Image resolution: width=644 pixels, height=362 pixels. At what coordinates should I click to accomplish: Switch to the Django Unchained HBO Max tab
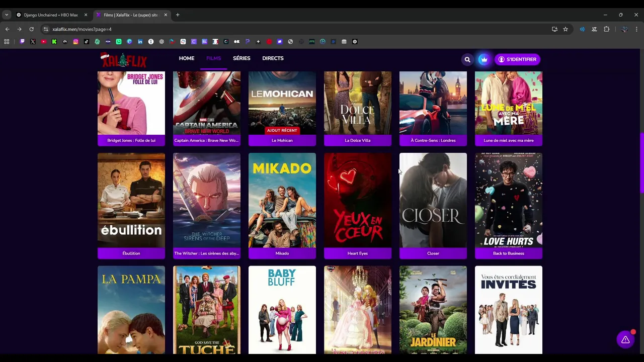51,15
